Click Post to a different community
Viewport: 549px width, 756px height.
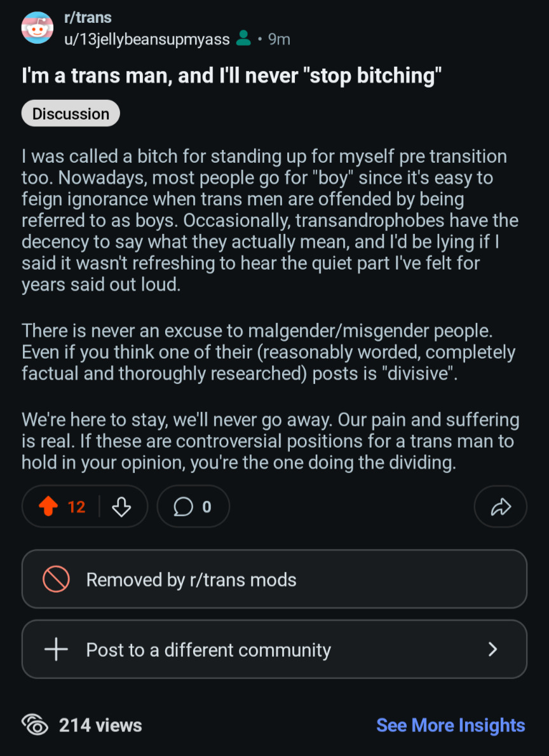(208, 650)
